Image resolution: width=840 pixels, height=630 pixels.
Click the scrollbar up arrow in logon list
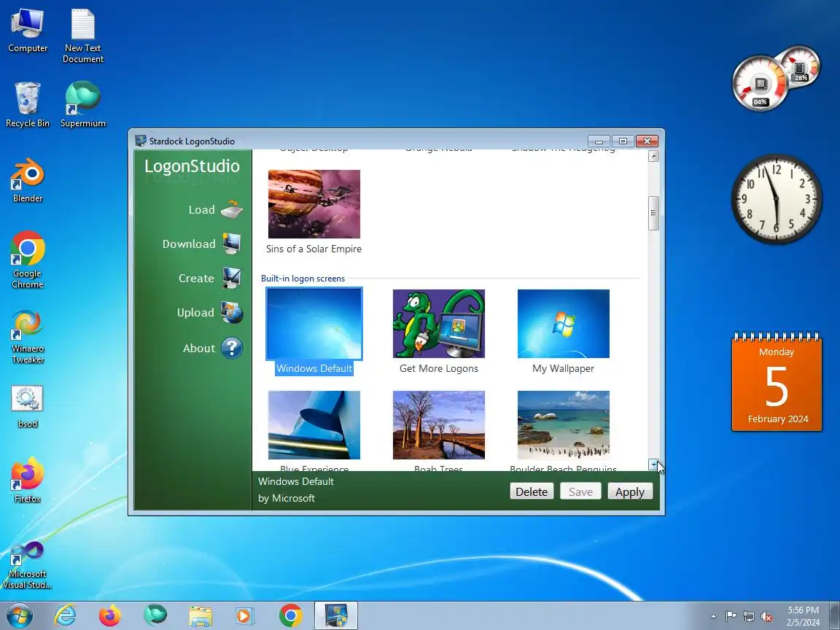(x=653, y=156)
